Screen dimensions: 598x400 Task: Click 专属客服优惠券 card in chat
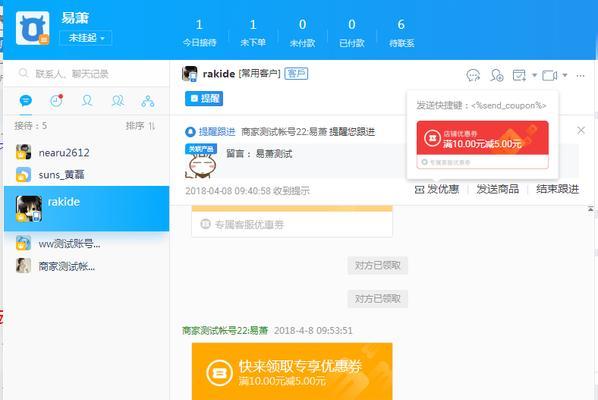tap(292, 224)
